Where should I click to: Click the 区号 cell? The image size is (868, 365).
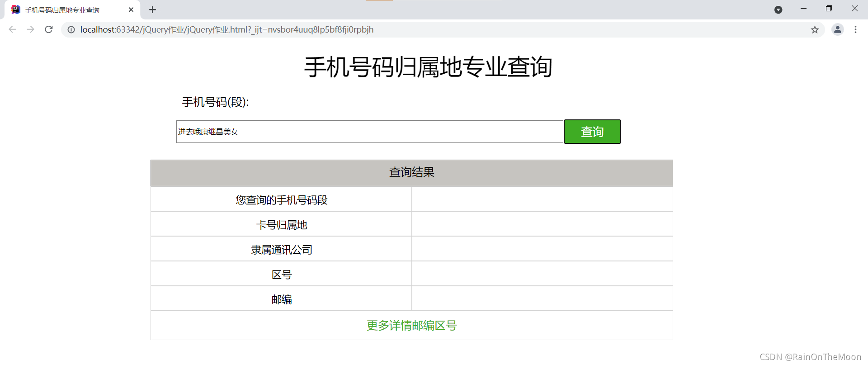click(281, 274)
